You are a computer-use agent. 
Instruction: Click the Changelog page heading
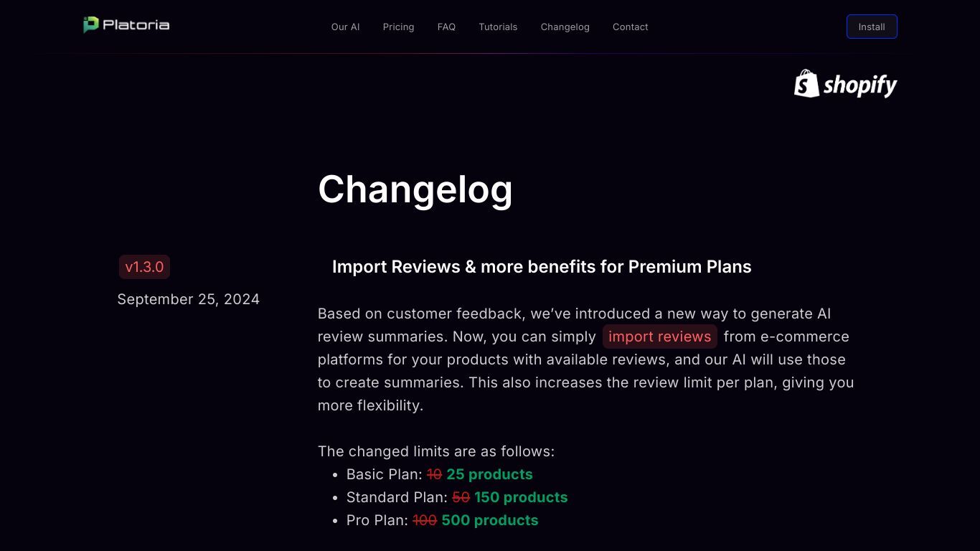415,189
